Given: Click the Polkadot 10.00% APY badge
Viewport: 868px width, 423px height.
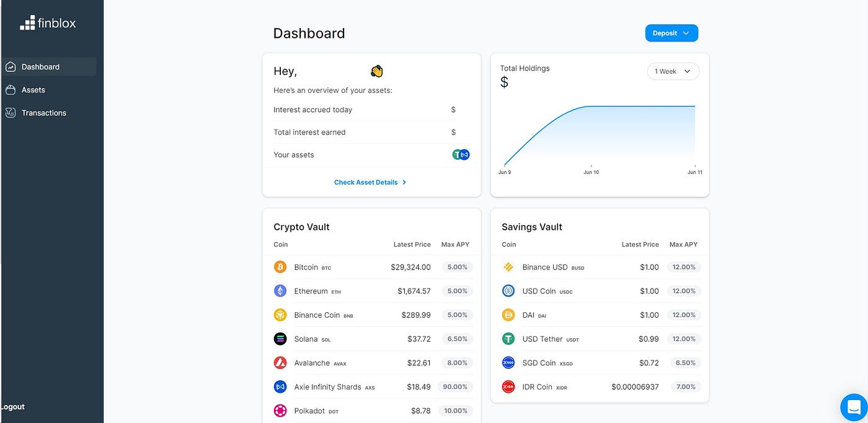Looking at the screenshot, I should click(x=455, y=411).
